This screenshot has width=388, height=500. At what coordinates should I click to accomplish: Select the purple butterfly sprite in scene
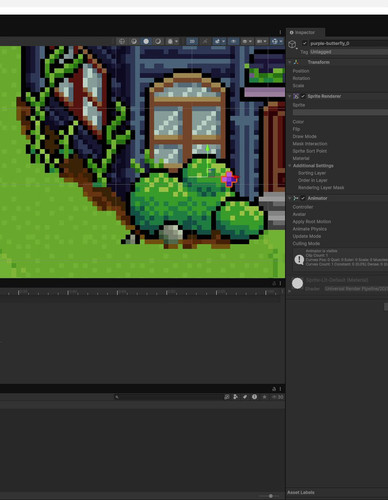(229, 179)
